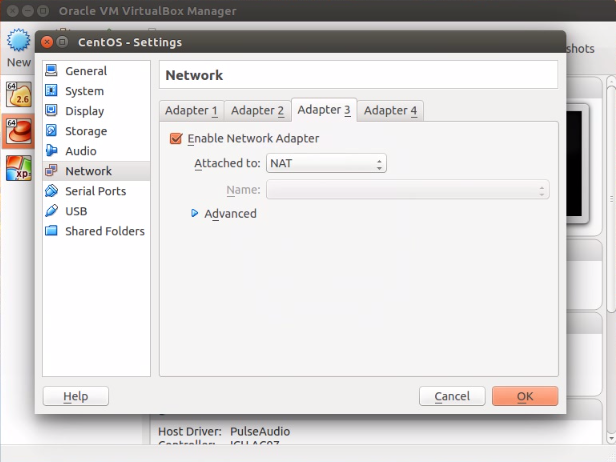Click the New VM icon in VirtualBox Manager
The width and height of the screenshot is (616, 462).
coord(18,40)
